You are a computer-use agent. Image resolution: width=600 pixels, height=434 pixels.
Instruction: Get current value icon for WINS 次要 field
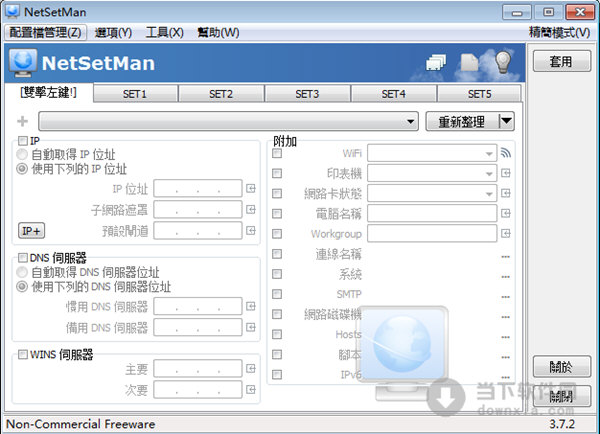click(x=251, y=390)
